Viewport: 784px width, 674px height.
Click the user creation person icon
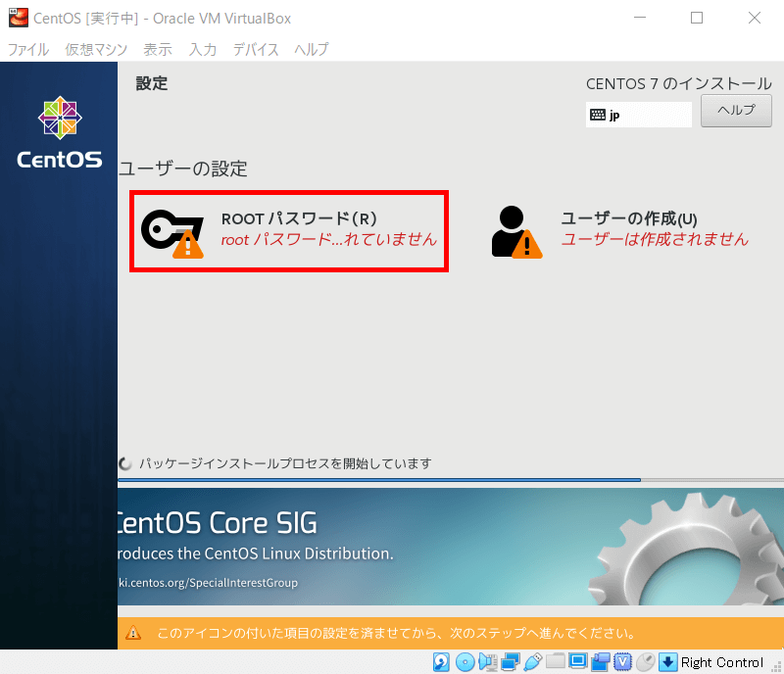(516, 232)
